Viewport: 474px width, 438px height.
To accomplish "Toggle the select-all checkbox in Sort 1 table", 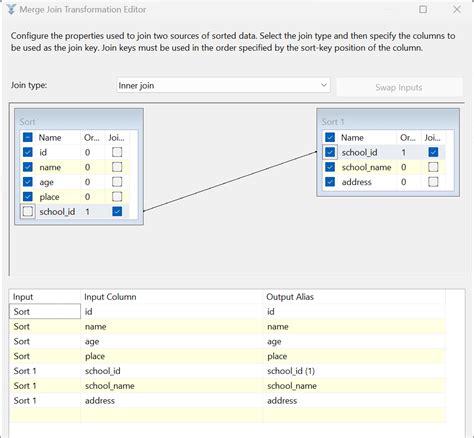I will 330,137.
